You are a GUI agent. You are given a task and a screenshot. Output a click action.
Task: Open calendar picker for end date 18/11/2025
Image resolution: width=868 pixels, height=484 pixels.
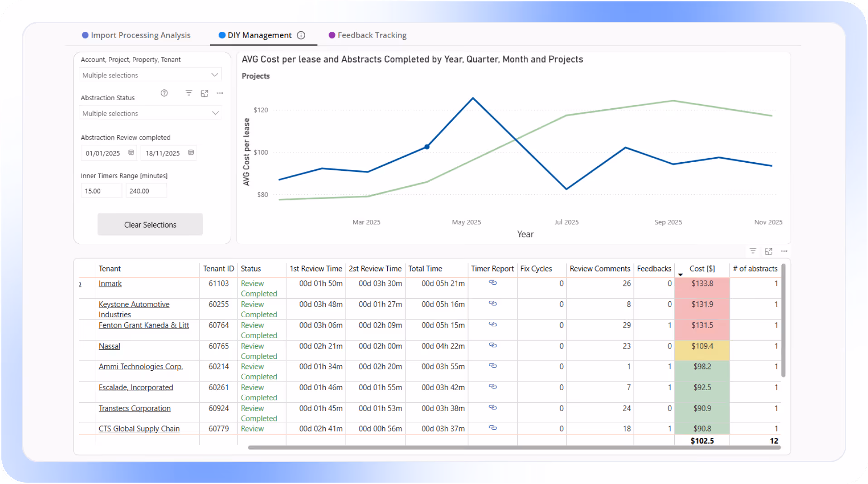click(190, 153)
